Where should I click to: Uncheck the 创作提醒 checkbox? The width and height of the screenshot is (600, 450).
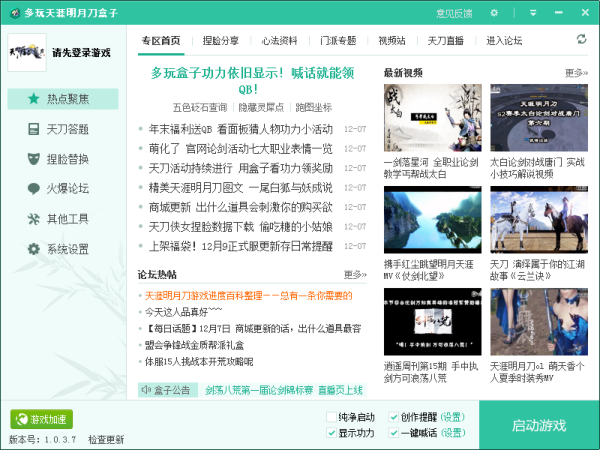pos(393,417)
